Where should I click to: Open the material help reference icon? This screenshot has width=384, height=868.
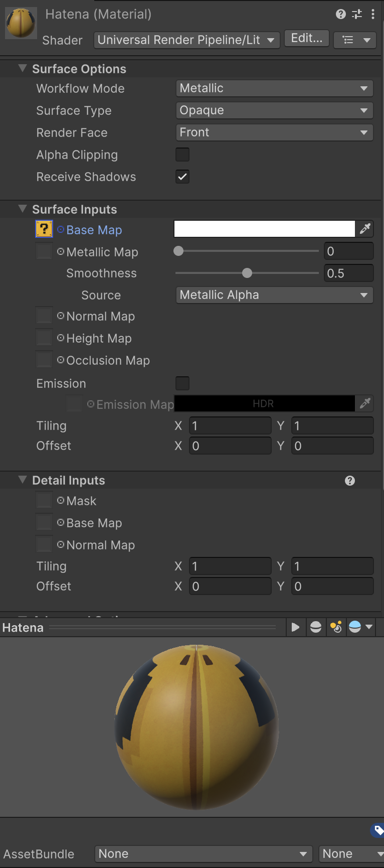(341, 14)
